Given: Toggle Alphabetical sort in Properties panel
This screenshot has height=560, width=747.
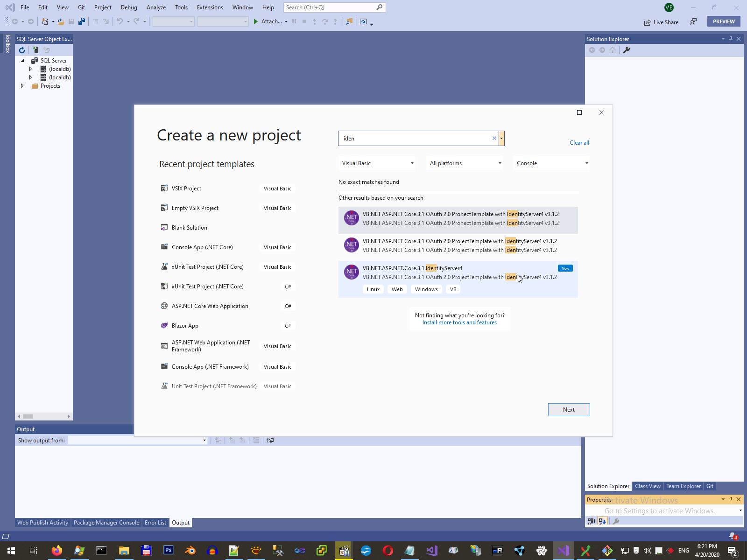Looking at the screenshot, I should click(602, 521).
